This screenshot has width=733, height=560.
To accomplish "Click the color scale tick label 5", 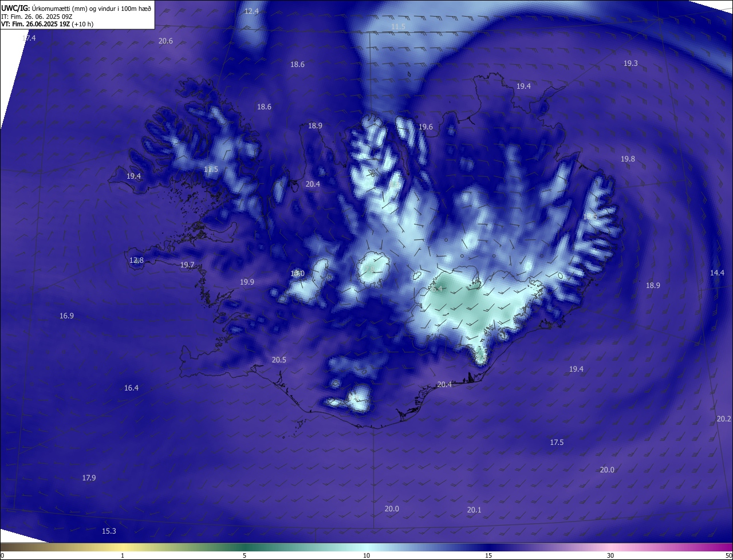I will (245, 555).
